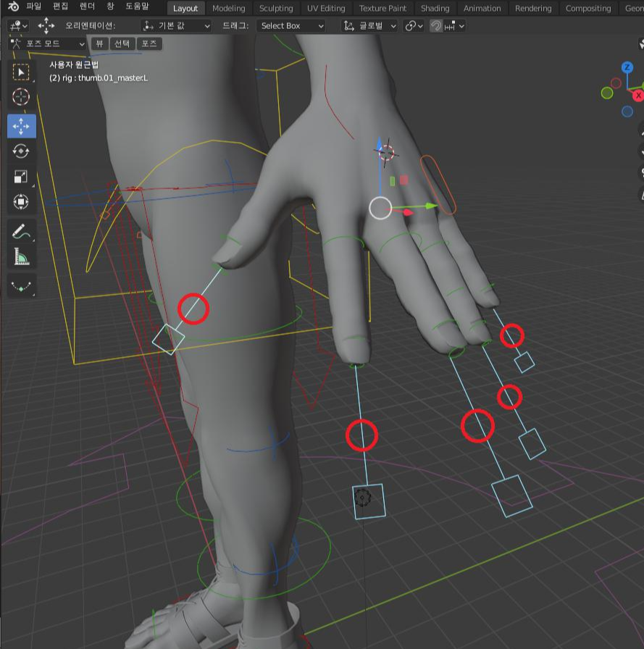Open the snapping options dropdown
This screenshot has height=649, width=644.
click(454, 26)
